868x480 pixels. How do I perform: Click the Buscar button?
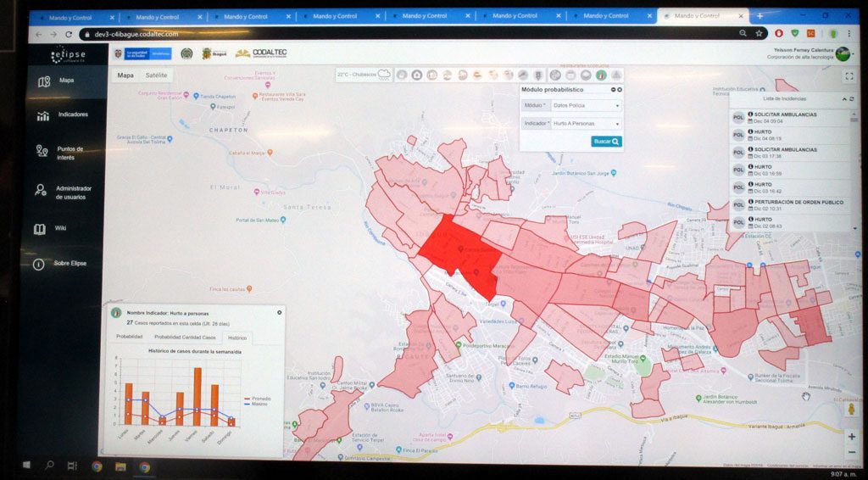coord(606,142)
